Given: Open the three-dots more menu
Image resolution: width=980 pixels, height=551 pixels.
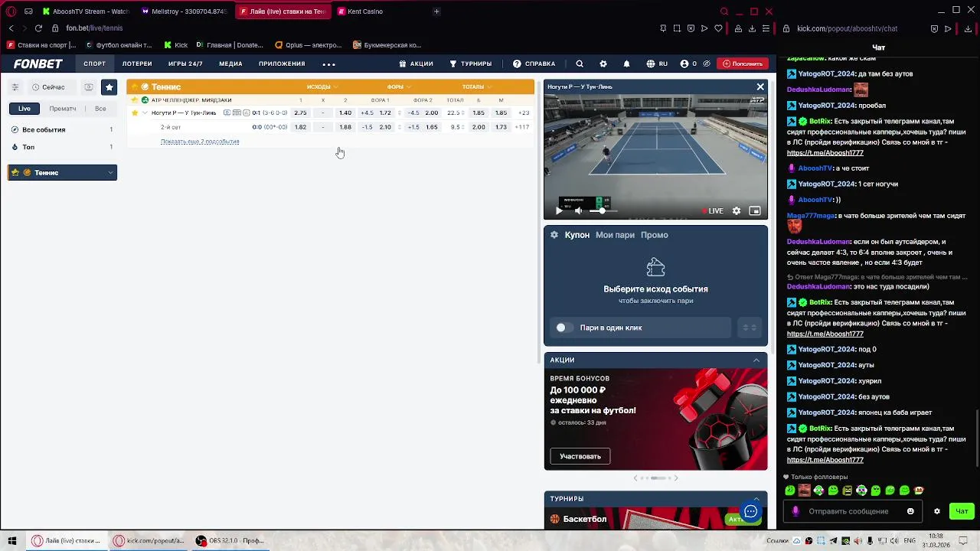Looking at the screenshot, I should point(329,64).
